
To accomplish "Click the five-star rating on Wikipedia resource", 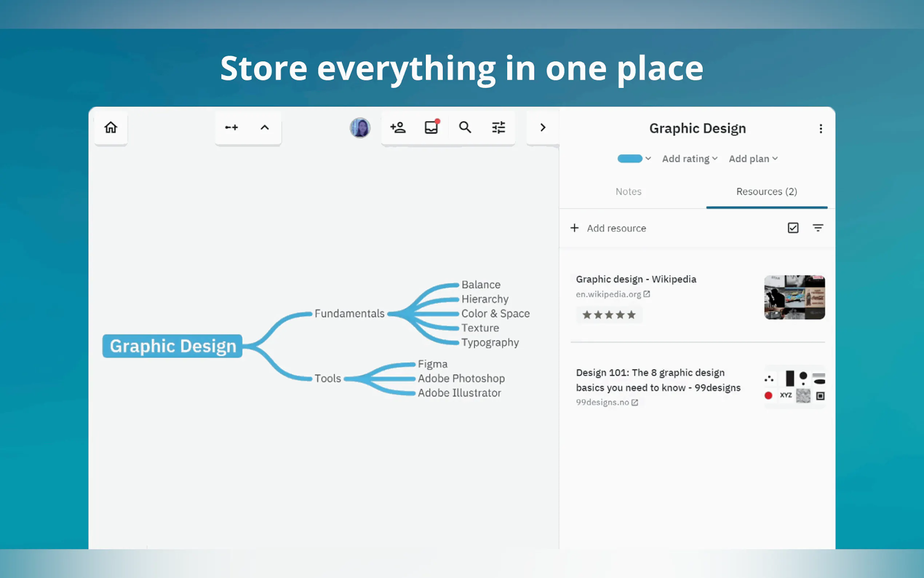I will tap(609, 314).
